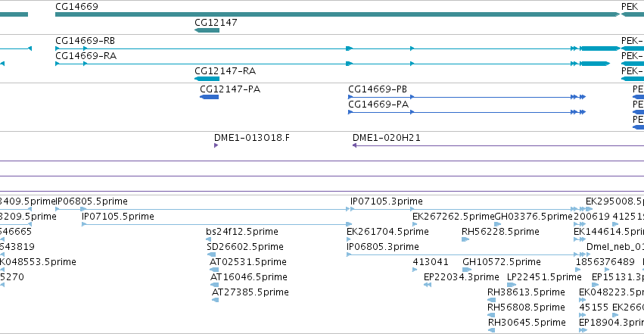Screen dimensions: 644x334
Task: Select the EK261704.5prime EST label
Action: [x=387, y=232]
